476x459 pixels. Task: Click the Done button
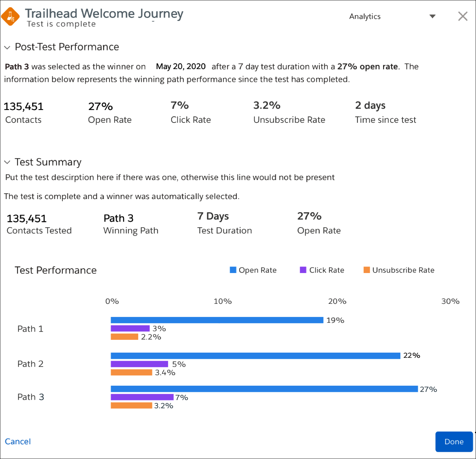pyautogui.click(x=454, y=442)
